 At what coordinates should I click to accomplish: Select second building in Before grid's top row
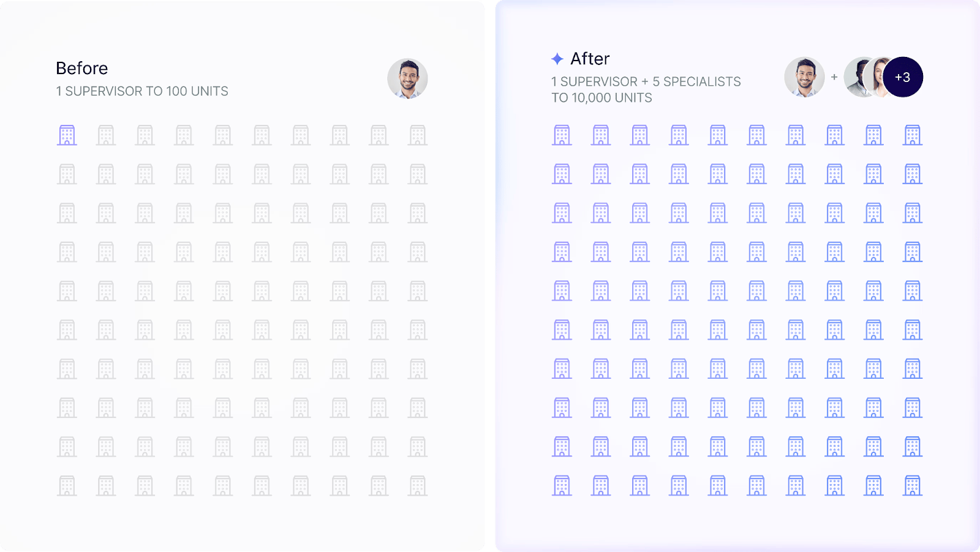106,135
